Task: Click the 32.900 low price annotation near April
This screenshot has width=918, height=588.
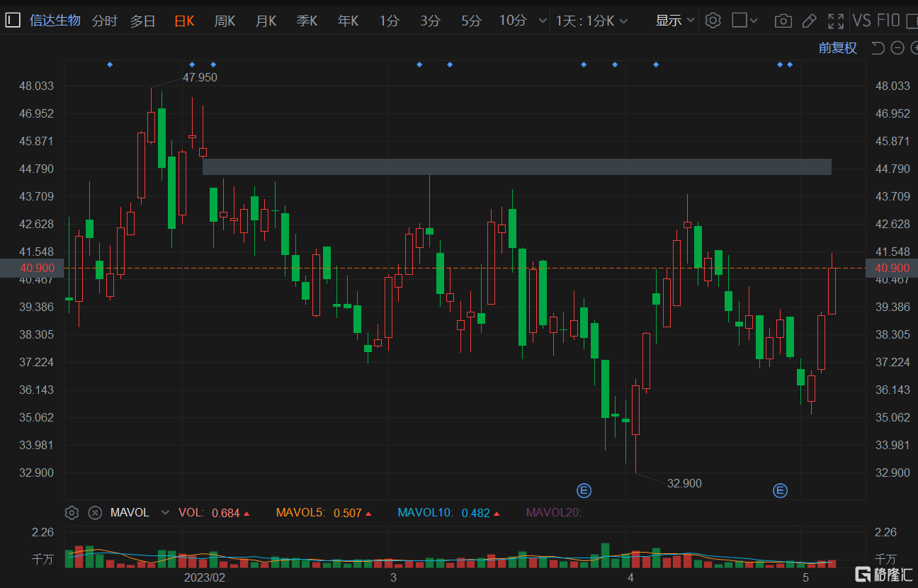Action: click(x=684, y=483)
